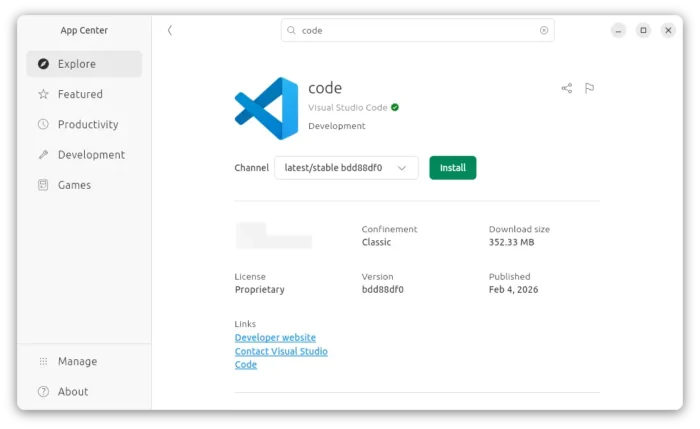Maximize the App Center window
This screenshot has height=429, width=700.
tap(643, 30)
